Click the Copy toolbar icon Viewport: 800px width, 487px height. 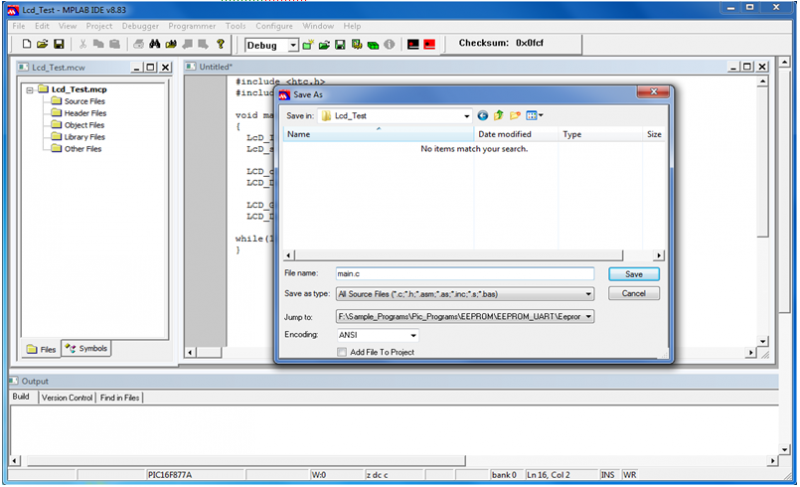98,44
